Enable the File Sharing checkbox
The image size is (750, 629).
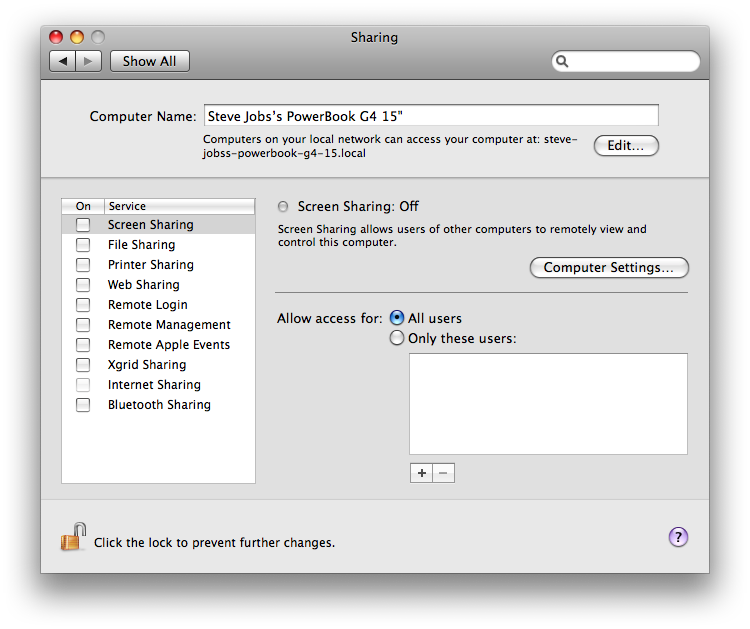pyautogui.click(x=83, y=245)
